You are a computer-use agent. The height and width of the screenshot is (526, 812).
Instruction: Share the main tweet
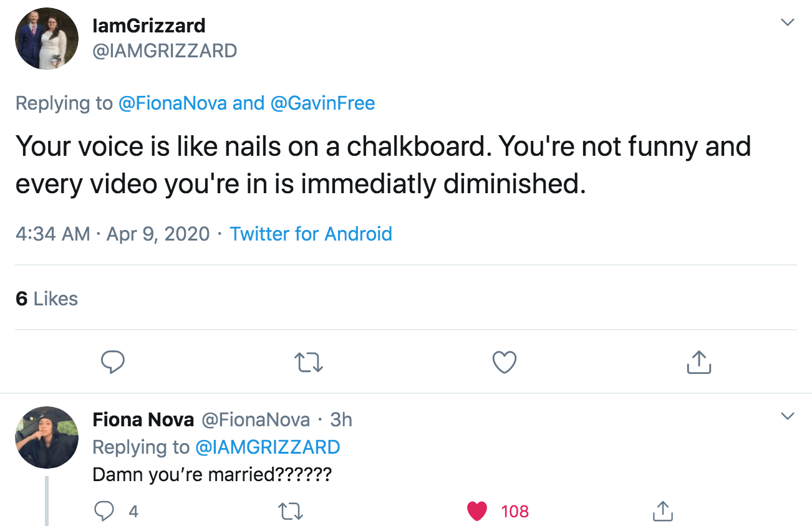click(698, 361)
